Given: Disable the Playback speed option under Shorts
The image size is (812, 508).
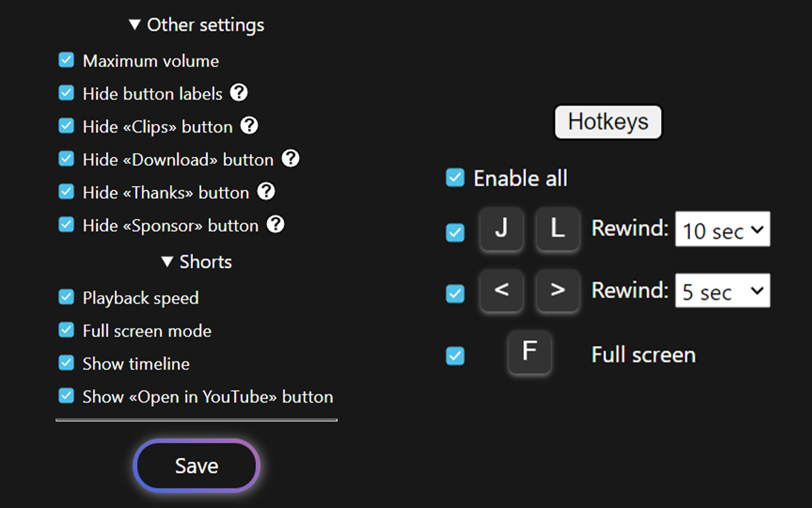Looking at the screenshot, I should point(66,297).
